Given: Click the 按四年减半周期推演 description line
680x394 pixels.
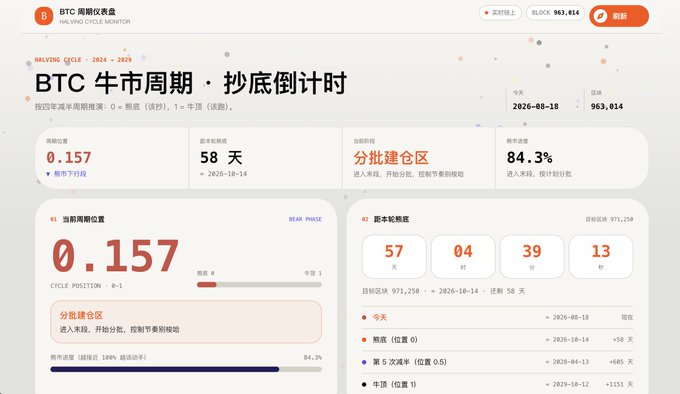Looking at the screenshot, I should [x=134, y=107].
